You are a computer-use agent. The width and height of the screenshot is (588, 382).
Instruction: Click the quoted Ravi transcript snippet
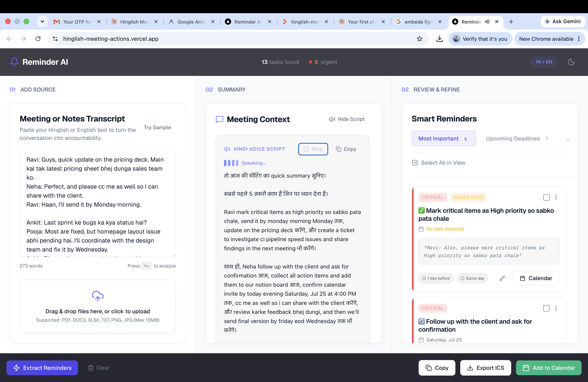[x=488, y=252]
